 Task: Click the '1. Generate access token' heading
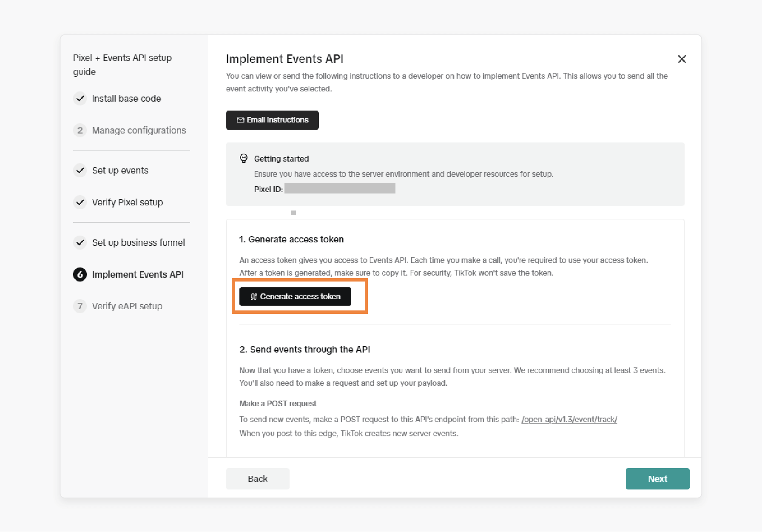[x=291, y=239]
